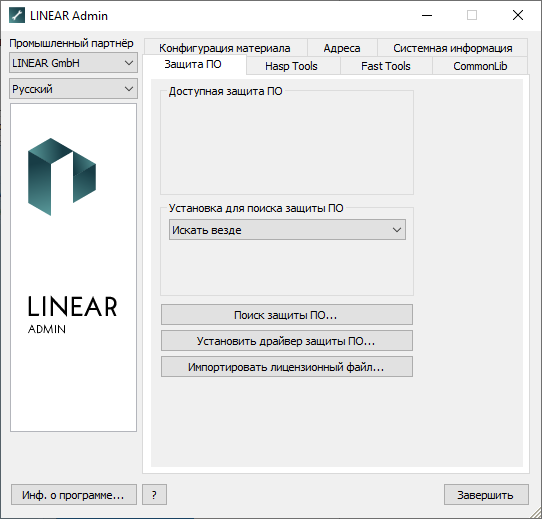Open the Конфигурация материала tab
The image size is (542, 519).
coord(225,48)
